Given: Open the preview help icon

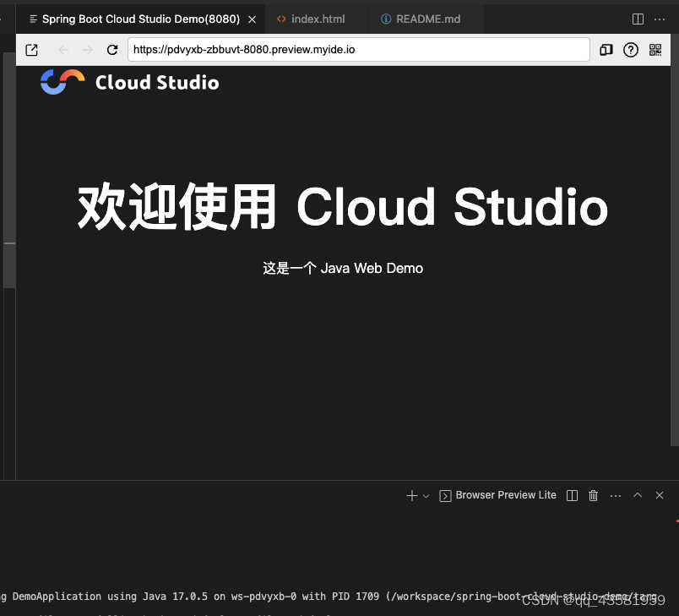Looking at the screenshot, I should click(x=631, y=50).
